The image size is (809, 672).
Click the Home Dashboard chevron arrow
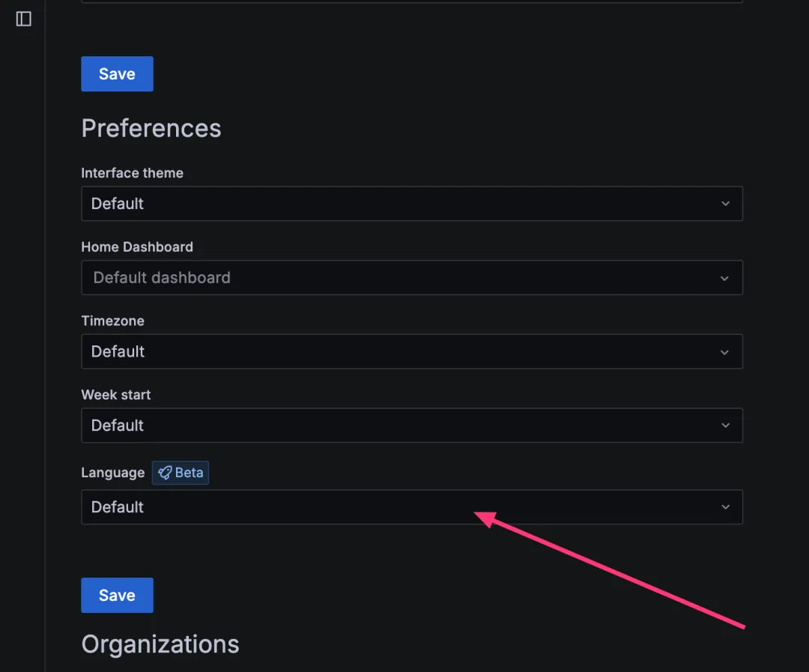725,278
